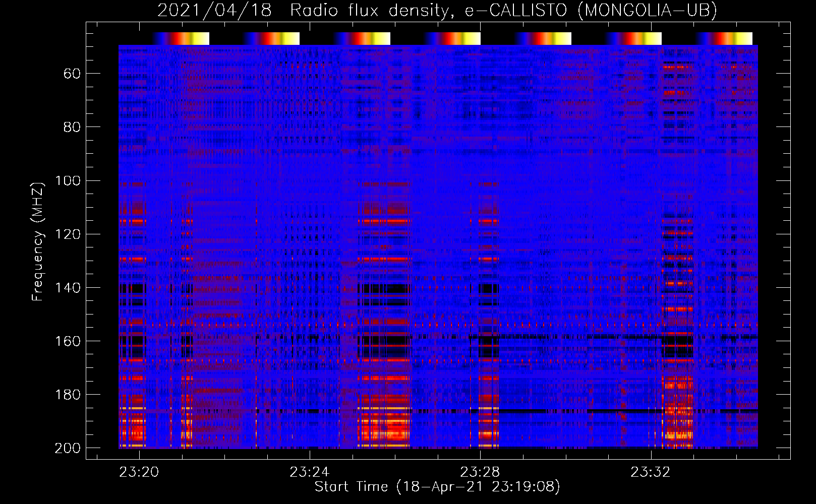Click the 23:28 time tick label
Screen dimensions: 816x504
pos(480,472)
